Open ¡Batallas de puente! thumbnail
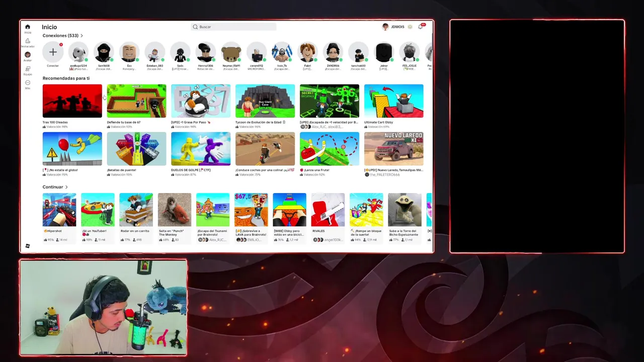This screenshot has height=362, width=644. 136,149
